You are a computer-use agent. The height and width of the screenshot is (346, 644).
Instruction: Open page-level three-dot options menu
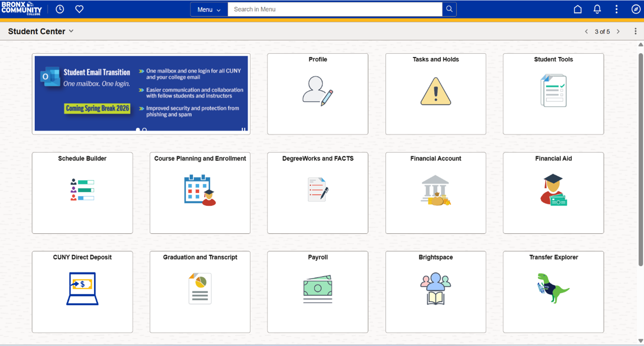(635, 31)
